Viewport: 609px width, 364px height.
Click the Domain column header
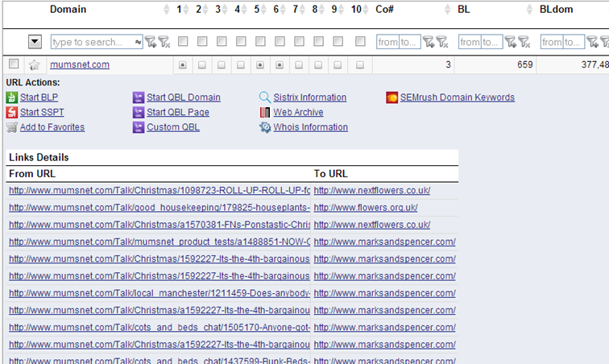pyautogui.click(x=68, y=10)
